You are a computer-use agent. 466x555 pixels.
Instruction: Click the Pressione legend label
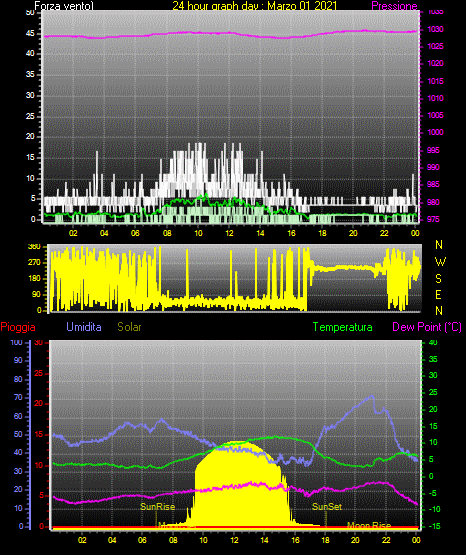pyautogui.click(x=394, y=6)
